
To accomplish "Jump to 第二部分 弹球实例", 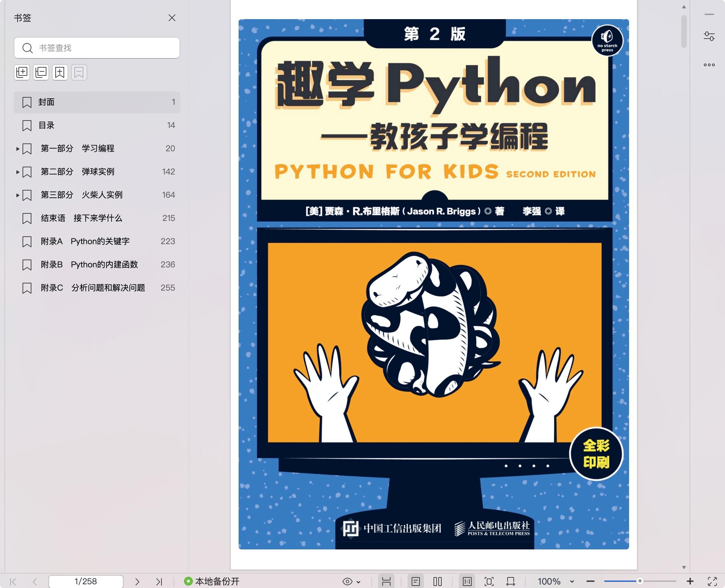I will (77, 172).
